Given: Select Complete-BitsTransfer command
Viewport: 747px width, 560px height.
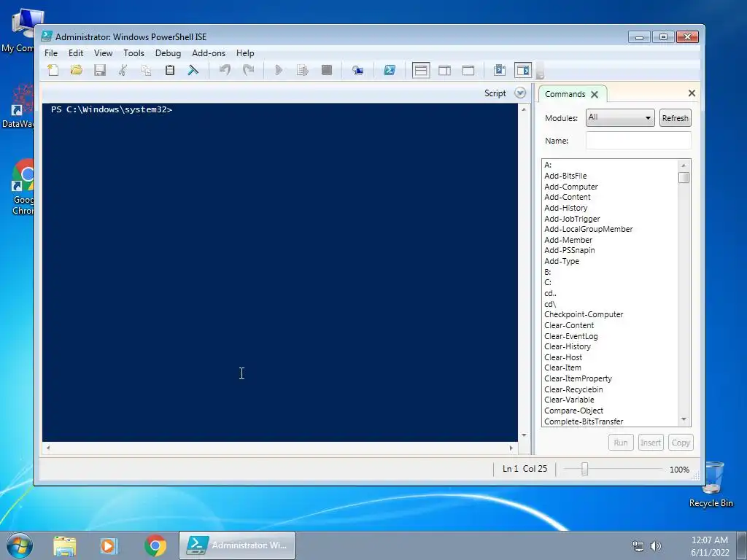Looking at the screenshot, I should pyautogui.click(x=584, y=421).
